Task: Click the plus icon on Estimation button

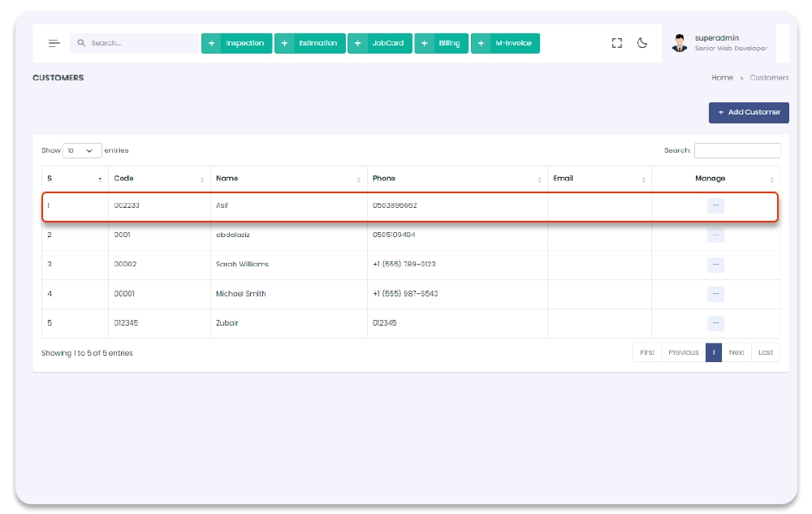Action: 284,43
